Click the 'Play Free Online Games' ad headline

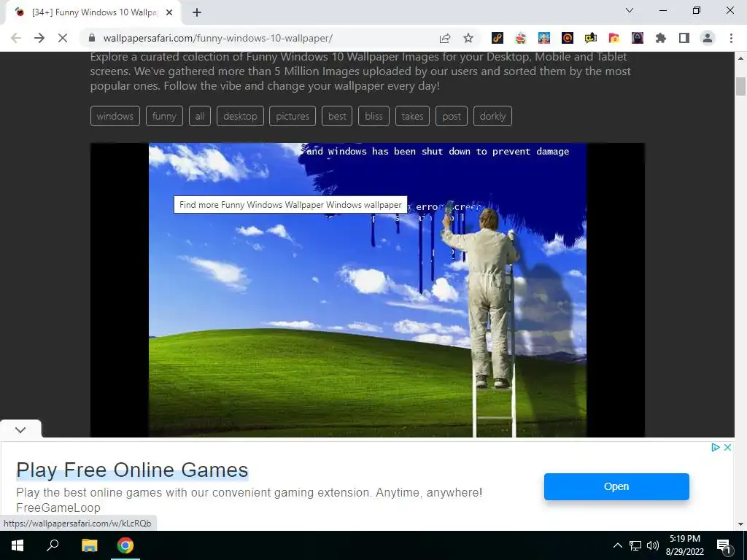pyautogui.click(x=132, y=470)
